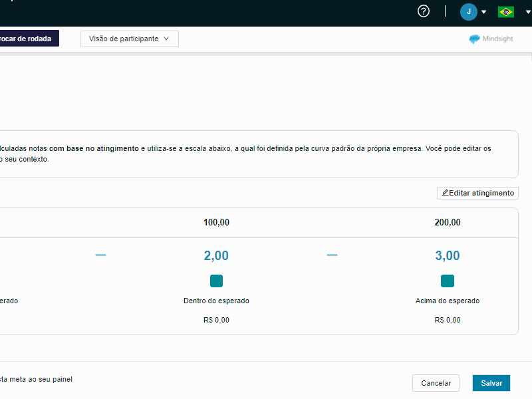Click the Editar atingimento pencil button
The image size is (532, 399).
[477, 193]
